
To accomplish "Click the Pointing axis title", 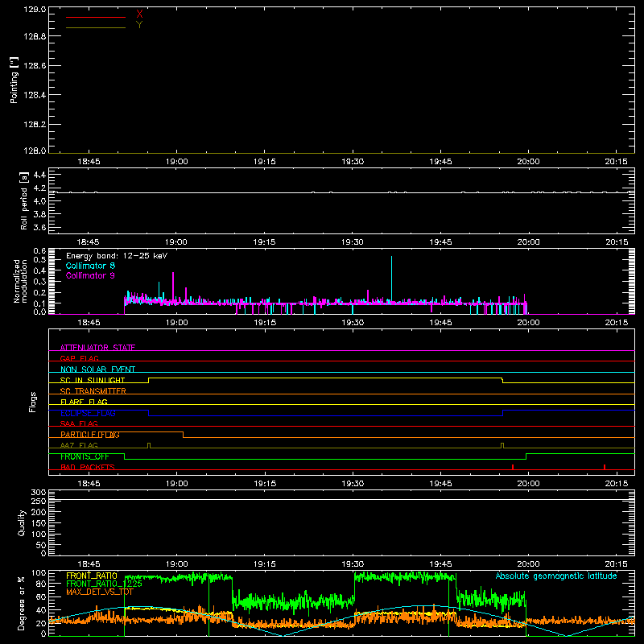I will coord(14,80).
